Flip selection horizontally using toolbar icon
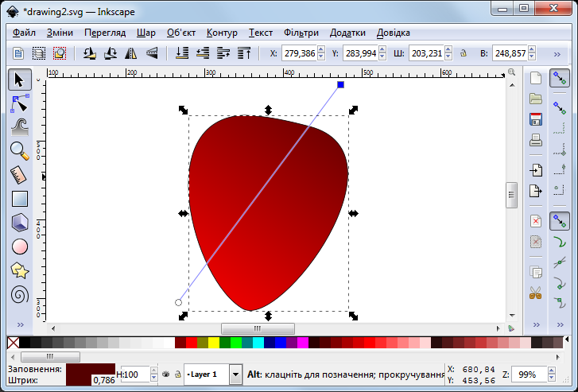578x392 pixels. [130, 53]
